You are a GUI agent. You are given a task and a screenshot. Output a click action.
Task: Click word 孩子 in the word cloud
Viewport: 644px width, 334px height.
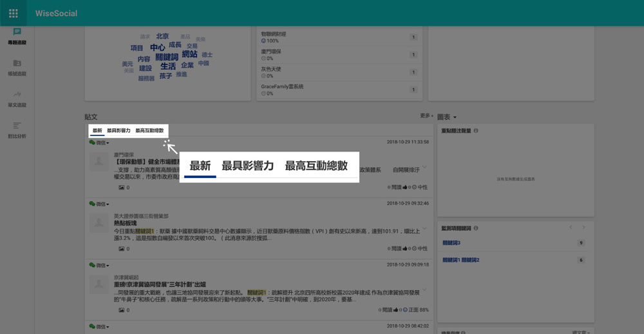166,75
